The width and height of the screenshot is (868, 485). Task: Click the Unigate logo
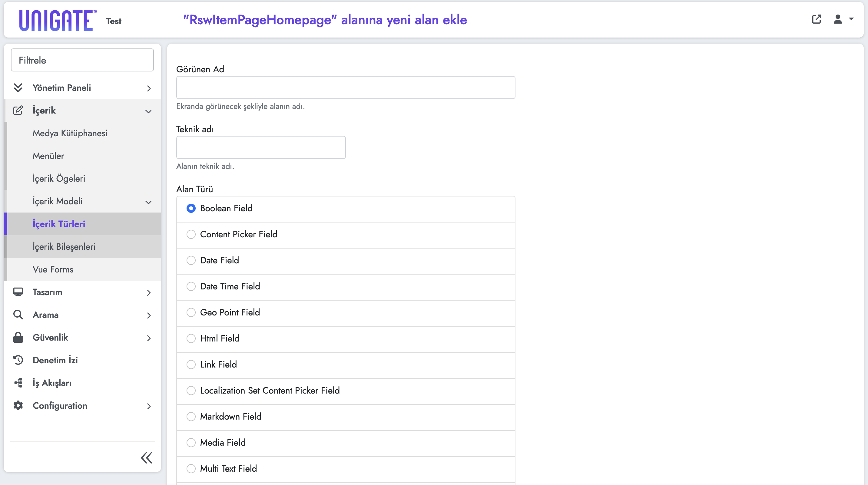(x=58, y=21)
